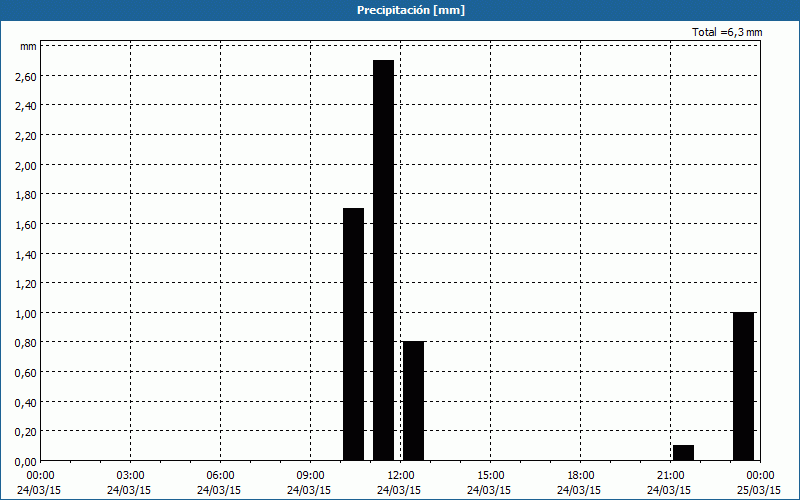Click the 06:00 time label

[220, 476]
